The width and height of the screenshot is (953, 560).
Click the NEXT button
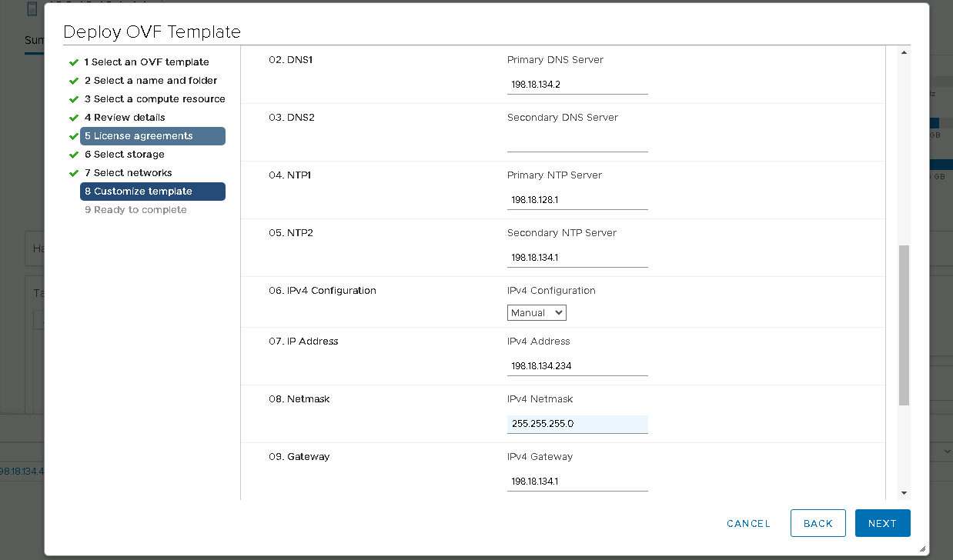click(882, 523)
